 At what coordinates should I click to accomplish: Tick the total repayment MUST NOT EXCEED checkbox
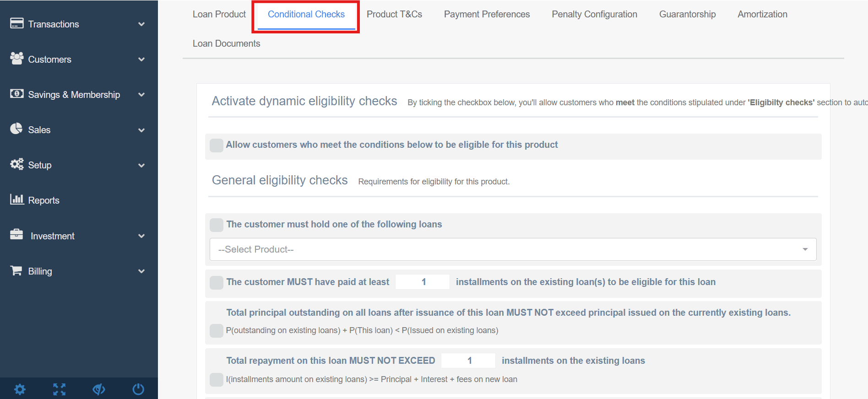tap(217, 380)
